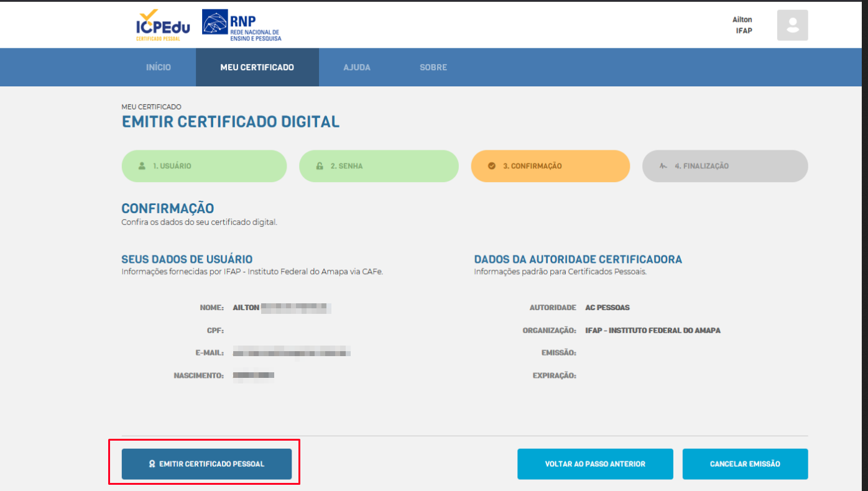Click the Emitir Certificado Digital heading

(231, 122)
